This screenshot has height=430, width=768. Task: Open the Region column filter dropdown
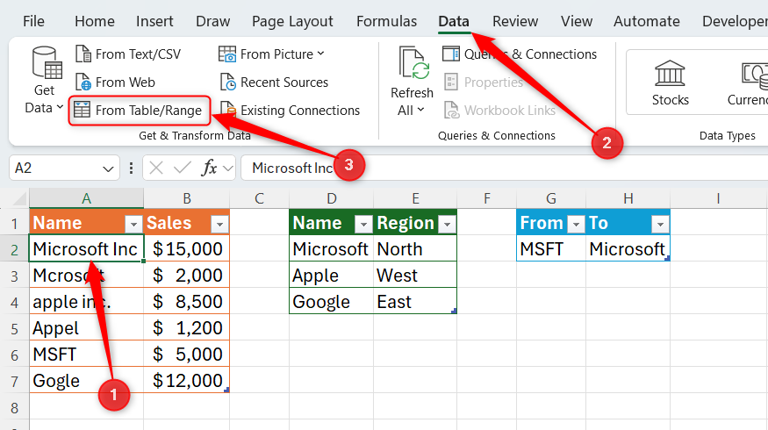pos(447,224)
